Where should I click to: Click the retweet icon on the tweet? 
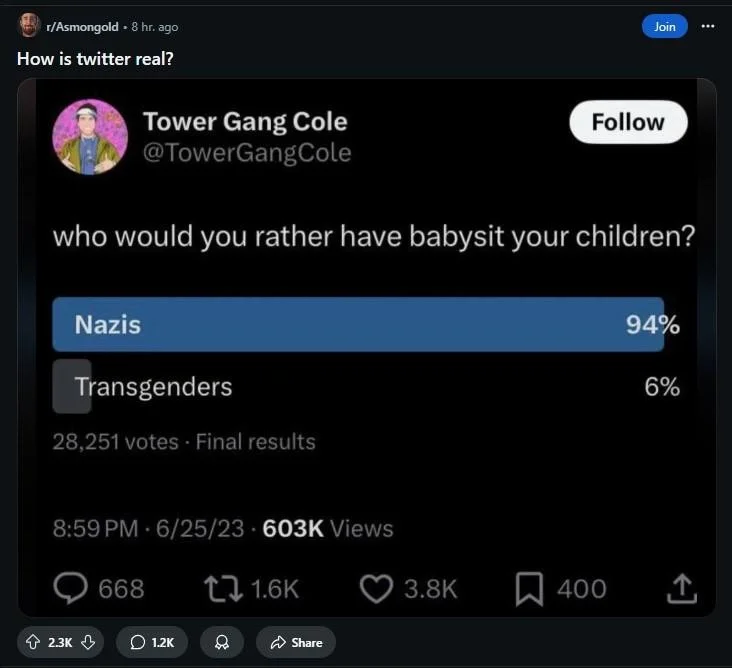point(223,589)
